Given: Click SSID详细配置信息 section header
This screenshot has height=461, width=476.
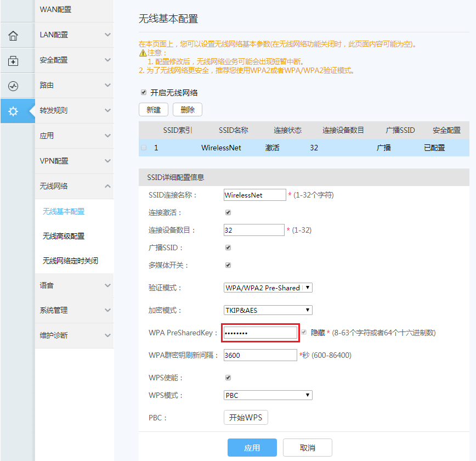Looking at the screenshot, I should point(304,177).
